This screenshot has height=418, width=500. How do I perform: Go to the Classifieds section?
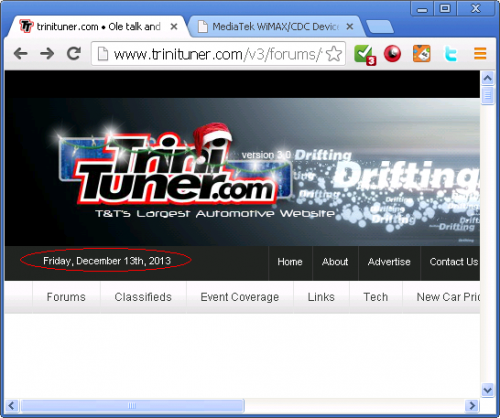coord(143,297)
